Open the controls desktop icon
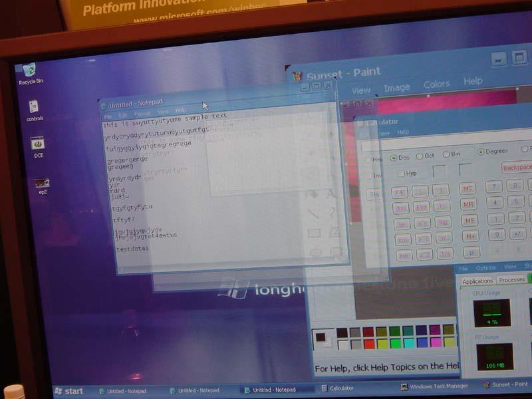532x399 pixels. point(35,111)
